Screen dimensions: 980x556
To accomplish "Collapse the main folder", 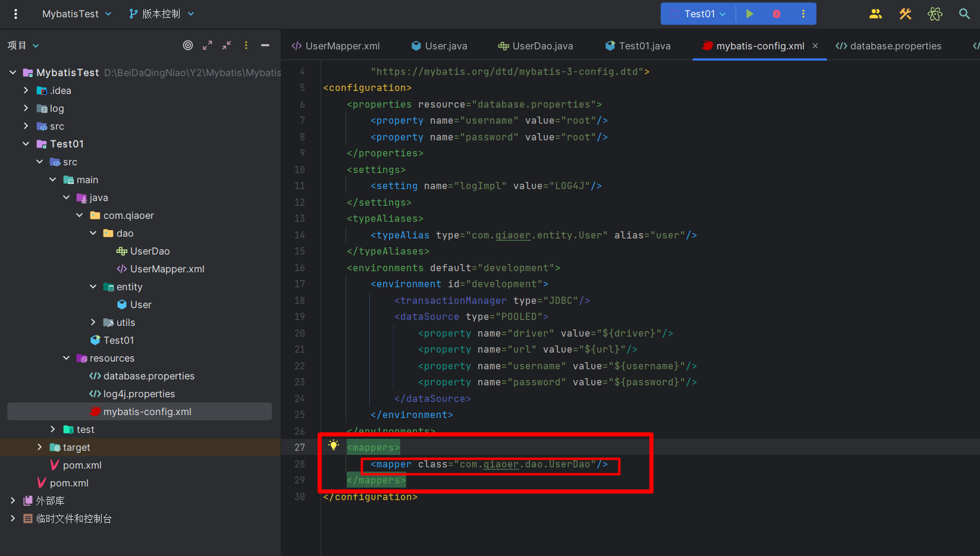I will (52, 180).
